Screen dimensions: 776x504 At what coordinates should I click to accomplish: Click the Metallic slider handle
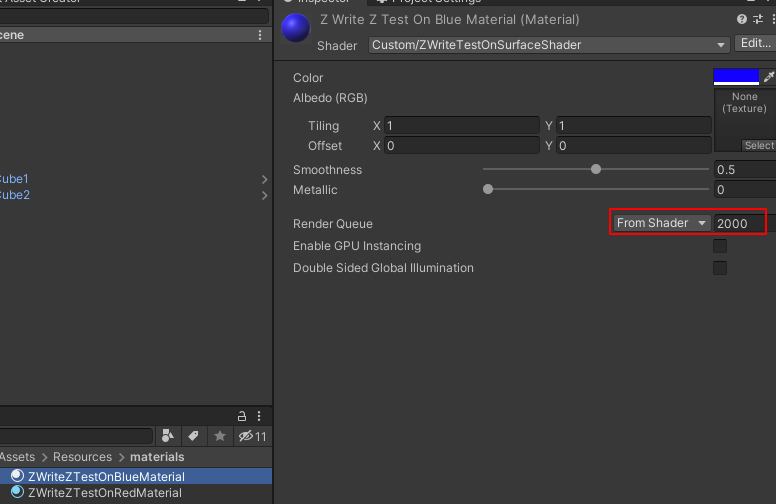tap(488, 189)
